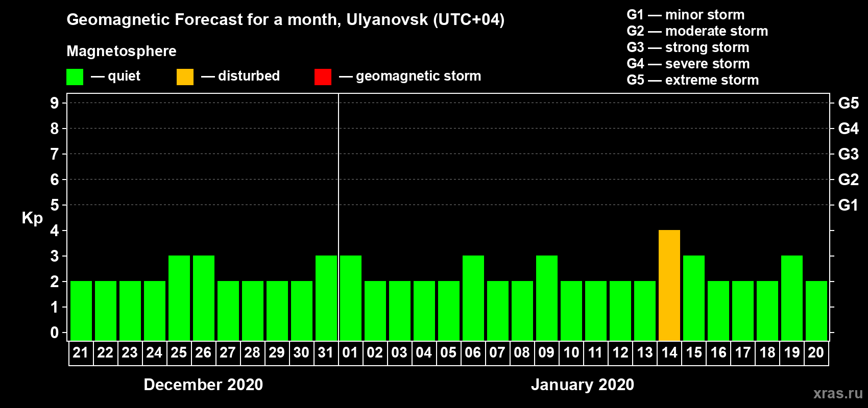The height and width of the screenshot is (408, 868).
Task: Click the '— disturbed' legend label
Action: point(240,76)
